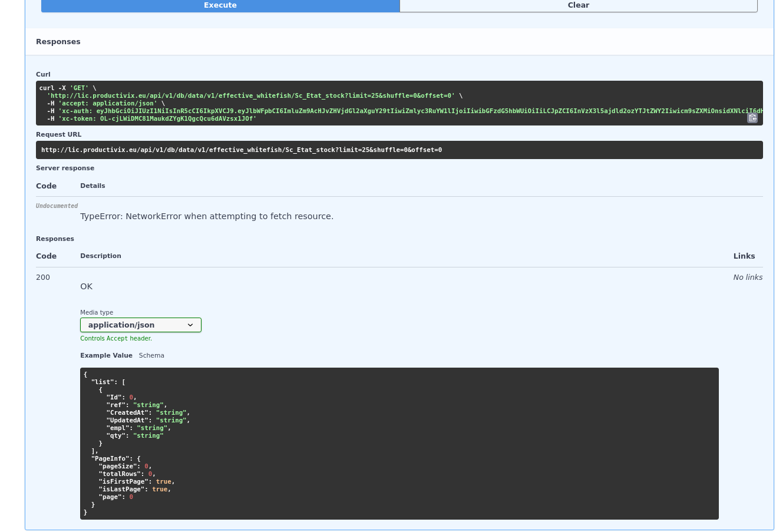Collapse the Server response section
This screenshot has width=776, height=532.
click(65, 168)
